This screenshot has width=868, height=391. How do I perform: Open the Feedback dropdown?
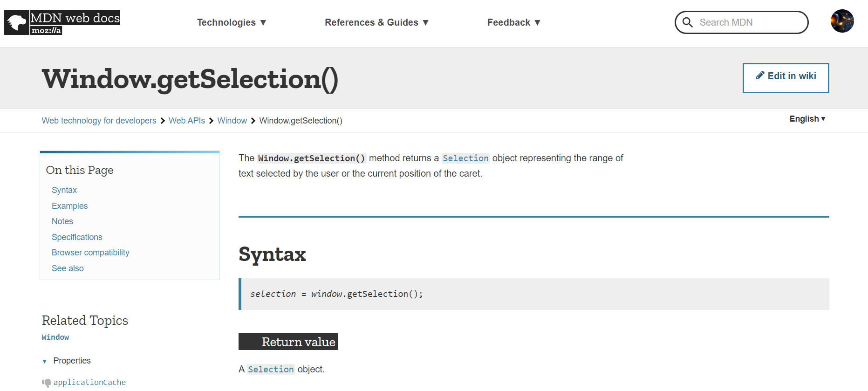513,22
